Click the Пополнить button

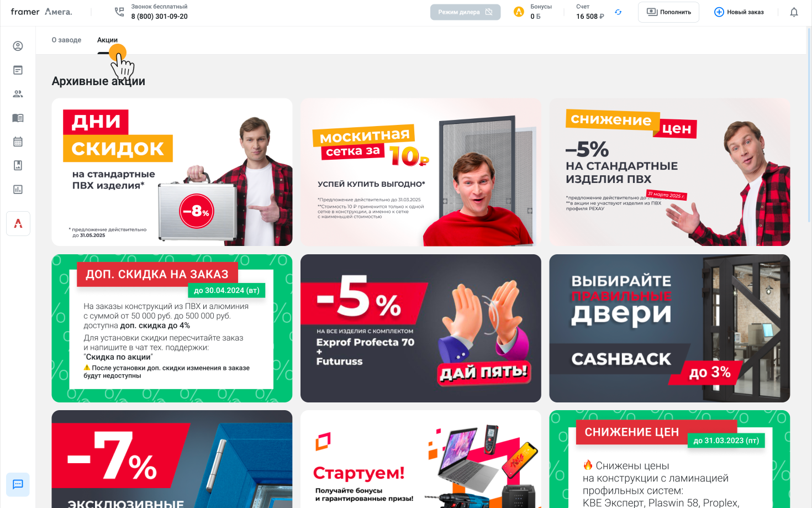tap(668, 12)
